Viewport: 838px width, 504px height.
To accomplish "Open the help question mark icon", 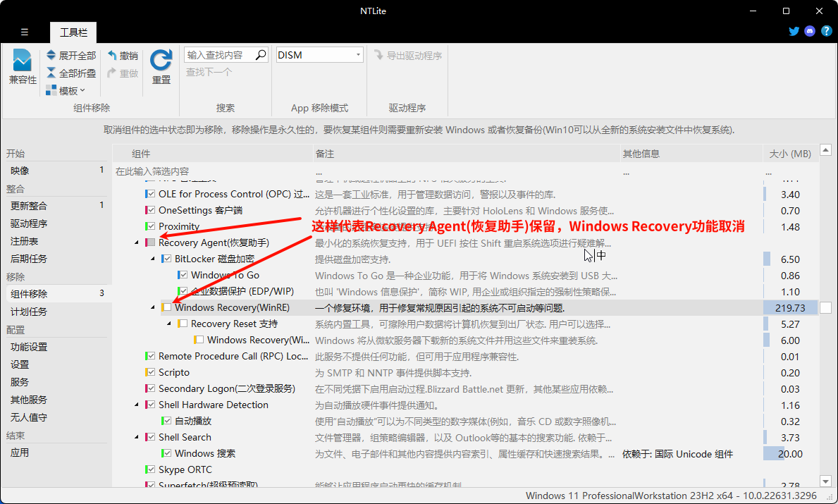I will point(826,31).
